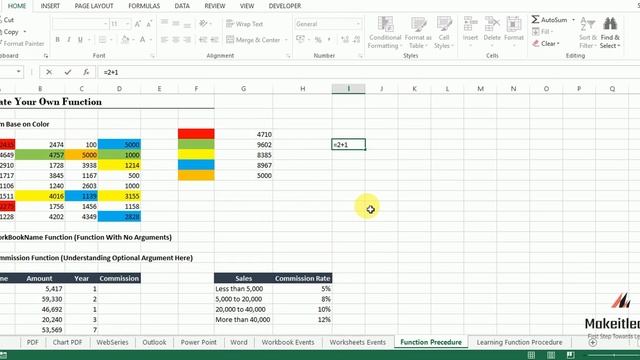Click the Percent Style icon
Viewport: 640px width, 360px height.
[318, 40]
